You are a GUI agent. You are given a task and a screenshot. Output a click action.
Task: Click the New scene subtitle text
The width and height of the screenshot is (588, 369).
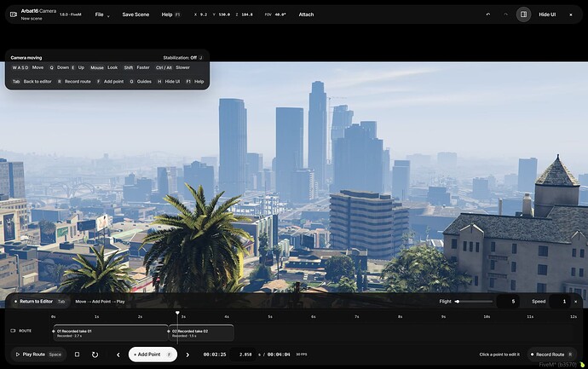(x=32, y=19)
